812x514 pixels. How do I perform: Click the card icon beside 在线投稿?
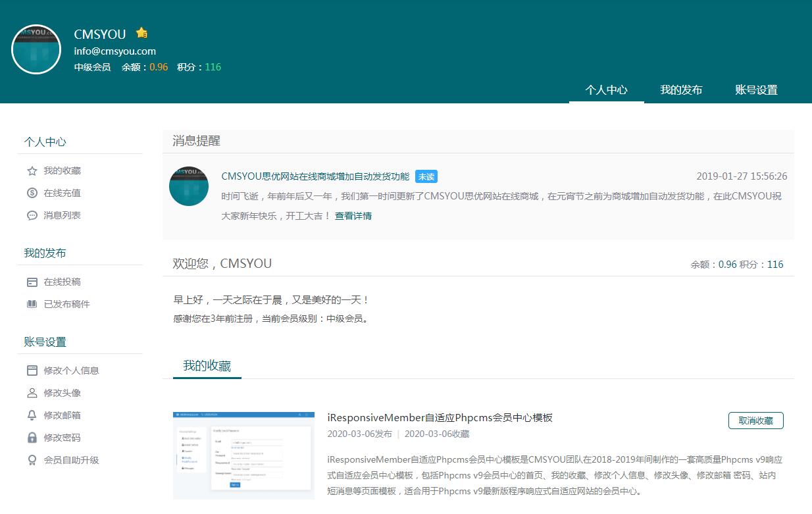pyautogui.click(x=32, y=282)
